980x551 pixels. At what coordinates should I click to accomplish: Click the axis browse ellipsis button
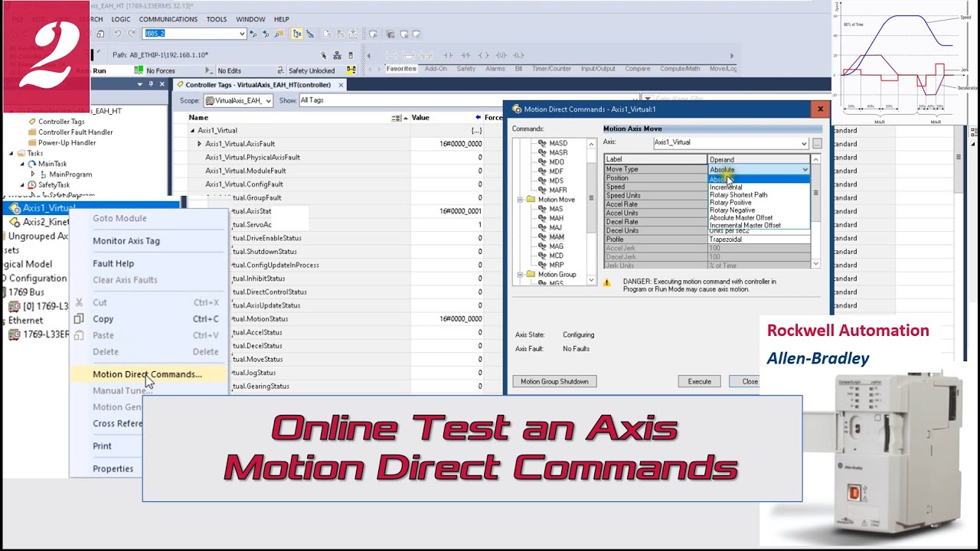point(817,144)
